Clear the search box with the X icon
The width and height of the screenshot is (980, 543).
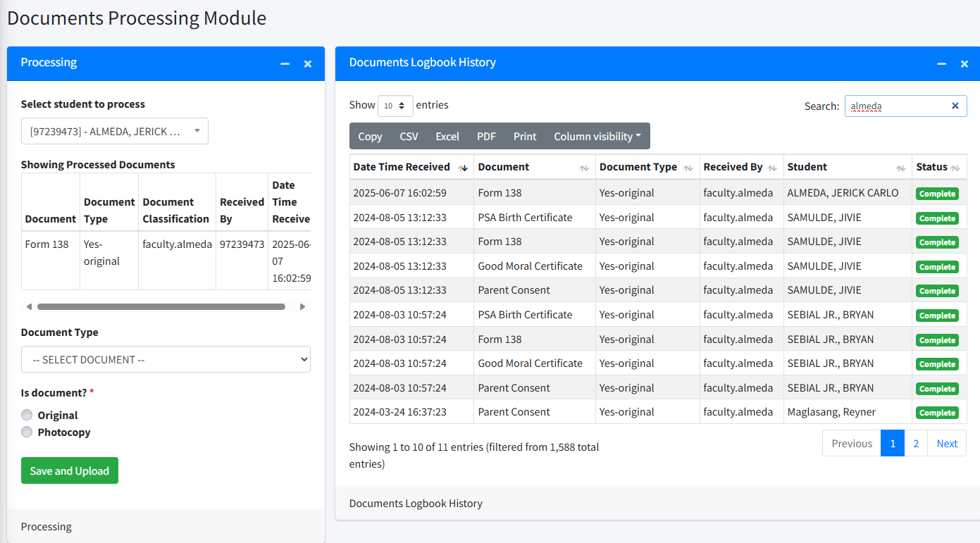[955, 106]
